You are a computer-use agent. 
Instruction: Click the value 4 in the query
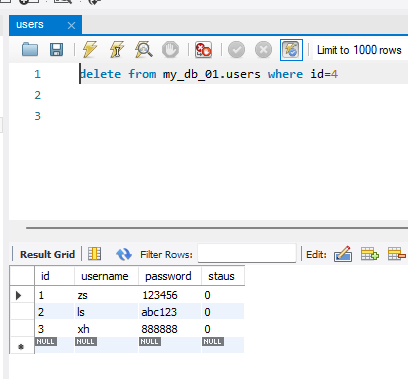[x=334, y=74]
